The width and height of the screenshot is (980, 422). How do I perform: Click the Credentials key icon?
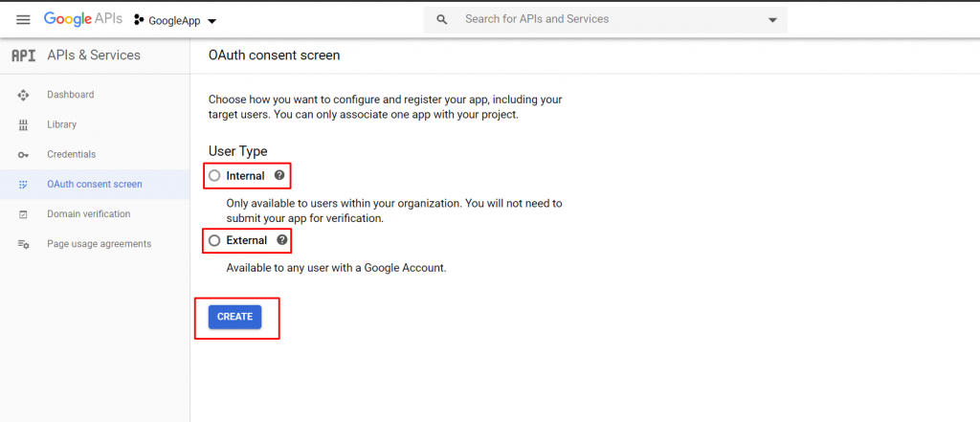[x=23, y=154]
